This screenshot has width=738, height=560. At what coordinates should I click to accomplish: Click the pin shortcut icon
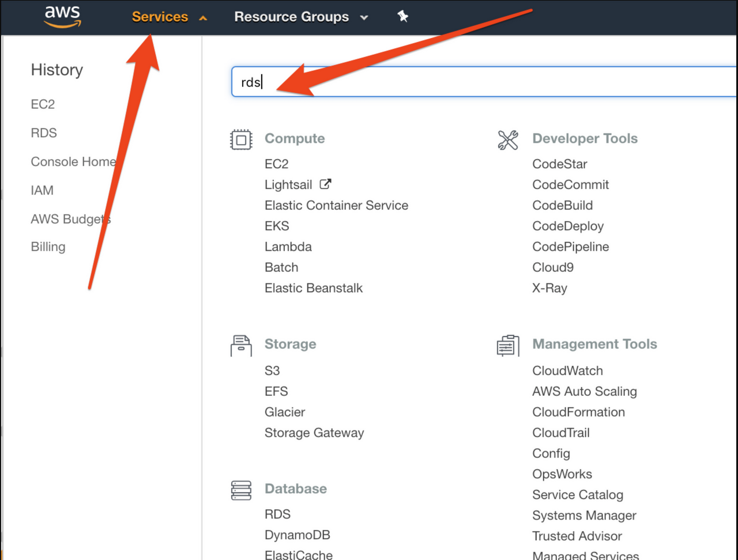[x=402, y=17]
